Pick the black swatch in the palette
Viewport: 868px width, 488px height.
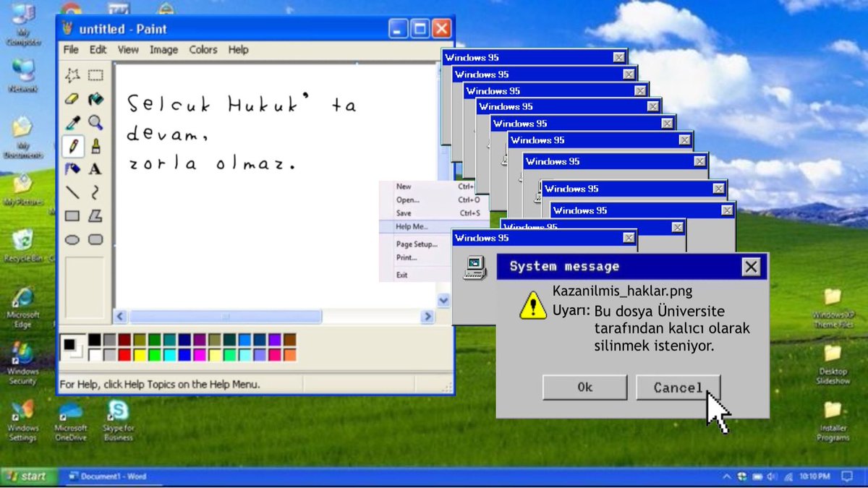95,340
